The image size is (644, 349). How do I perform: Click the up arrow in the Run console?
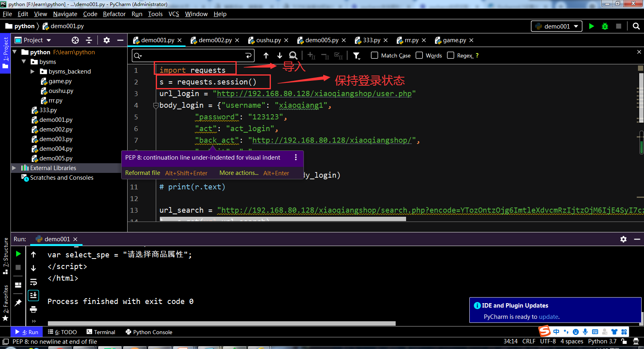click(x=33, y=255)
